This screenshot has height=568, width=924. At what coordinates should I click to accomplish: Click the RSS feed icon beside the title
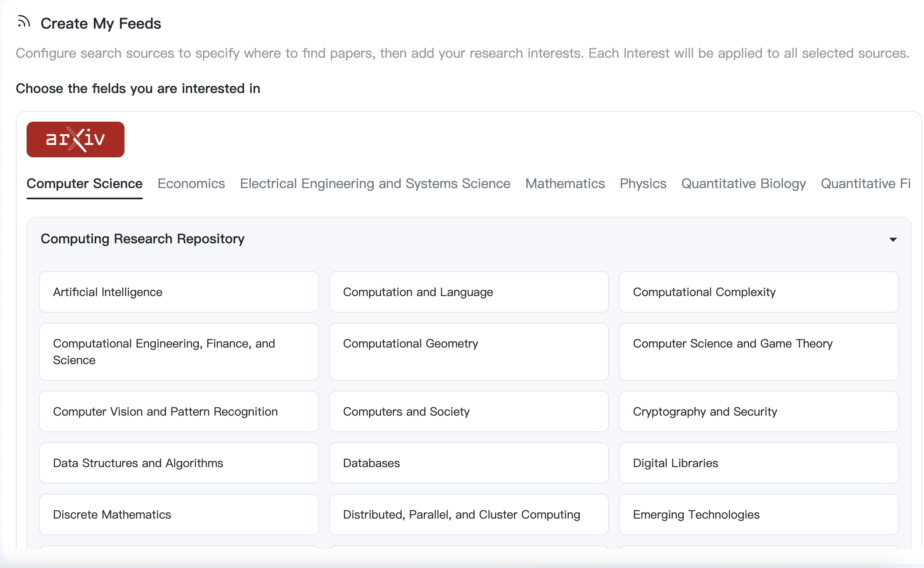(x=24, y=22)
